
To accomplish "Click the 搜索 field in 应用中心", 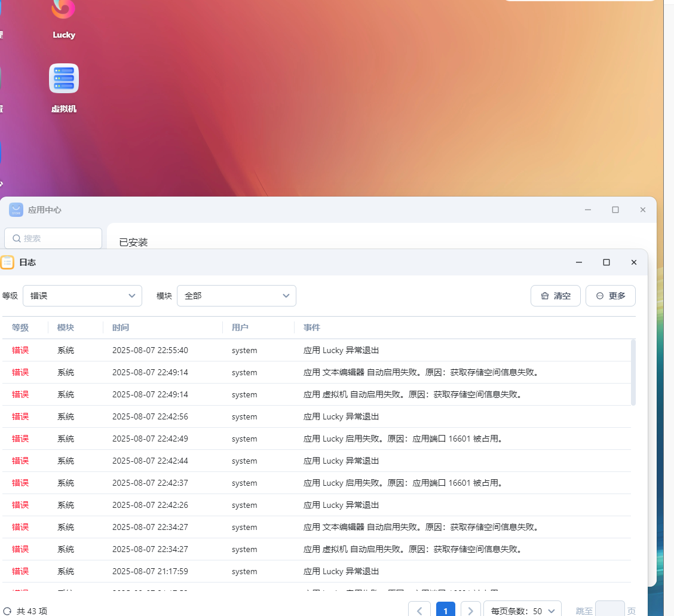I will (x=53, y=238).
